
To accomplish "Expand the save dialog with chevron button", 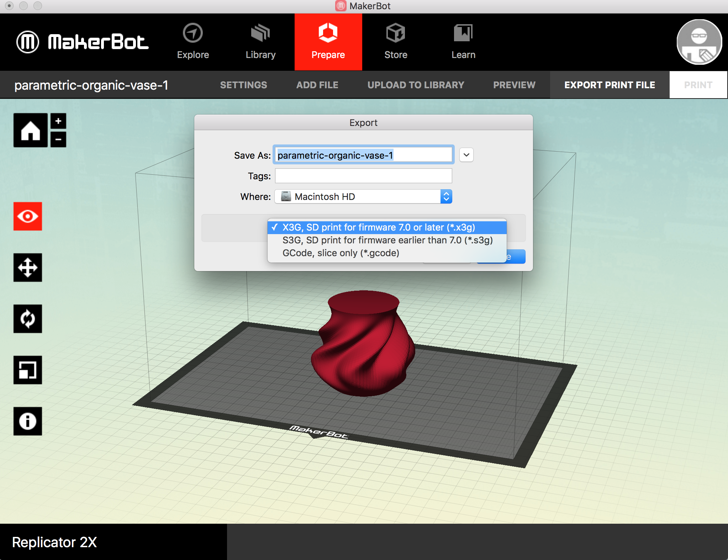I will (x=466, y=155).
